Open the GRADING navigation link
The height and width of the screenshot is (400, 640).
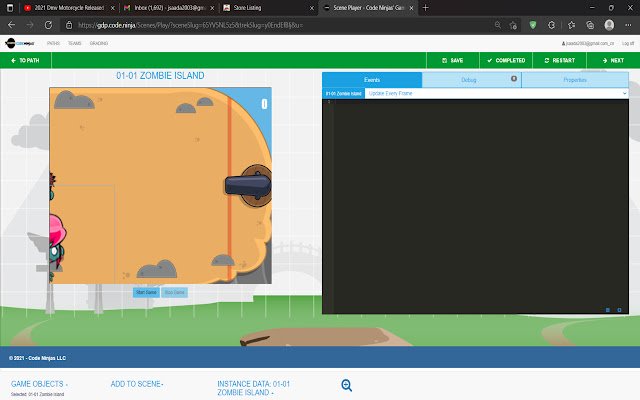(99, 43)
